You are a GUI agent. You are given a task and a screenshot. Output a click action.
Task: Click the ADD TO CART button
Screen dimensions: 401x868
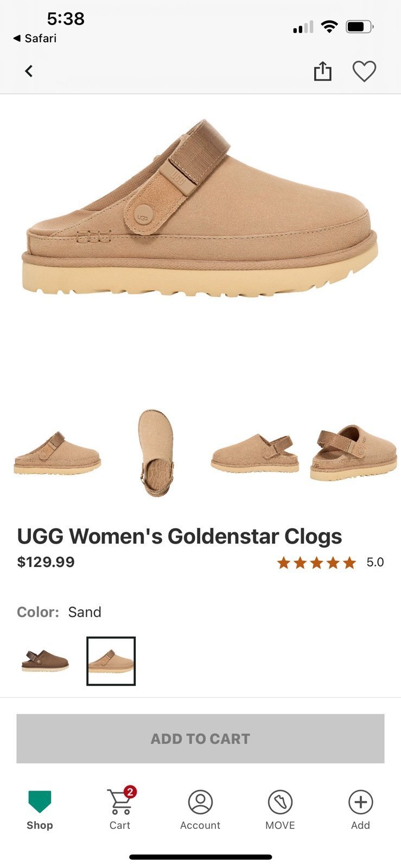tap(200, 738)
